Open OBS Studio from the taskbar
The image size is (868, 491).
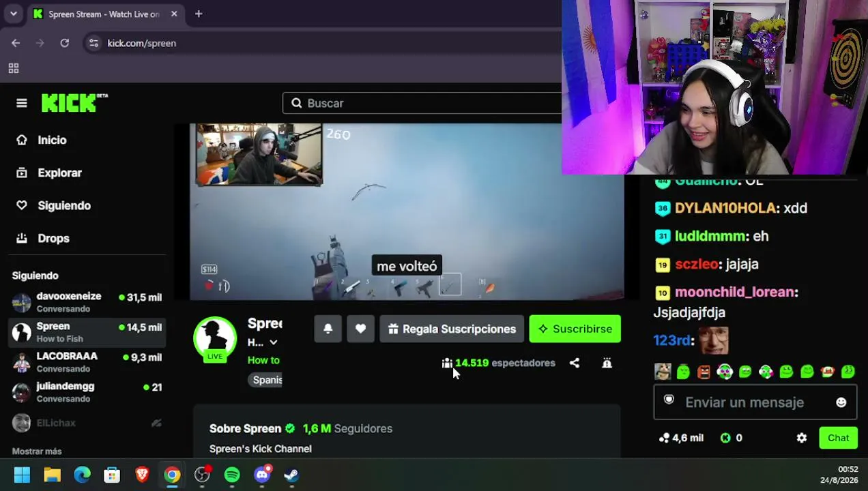tap(202, 475)
